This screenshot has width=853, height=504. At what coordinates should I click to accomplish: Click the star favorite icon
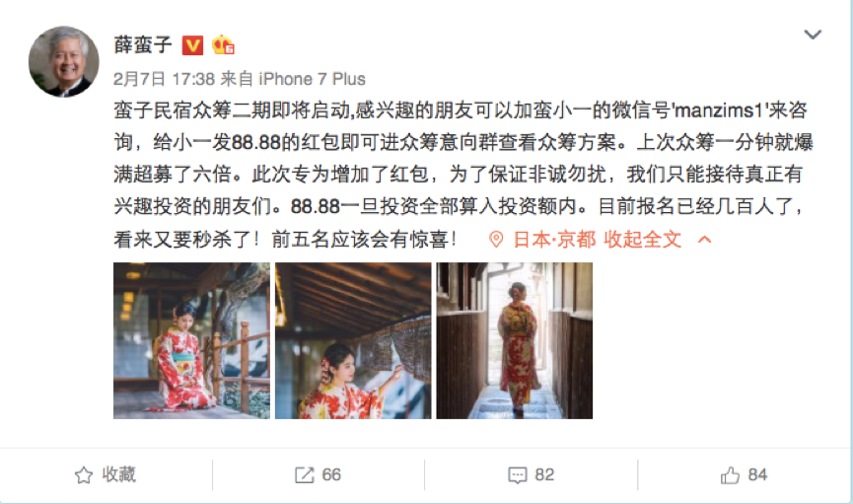click(x=84, y=475)
